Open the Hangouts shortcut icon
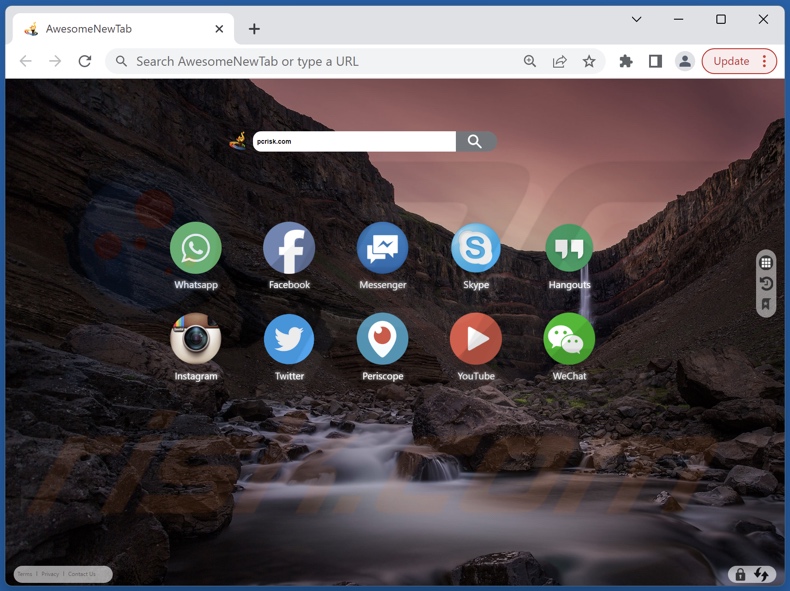This screenshot has width=790, height=591. click(x=569, y=248)
